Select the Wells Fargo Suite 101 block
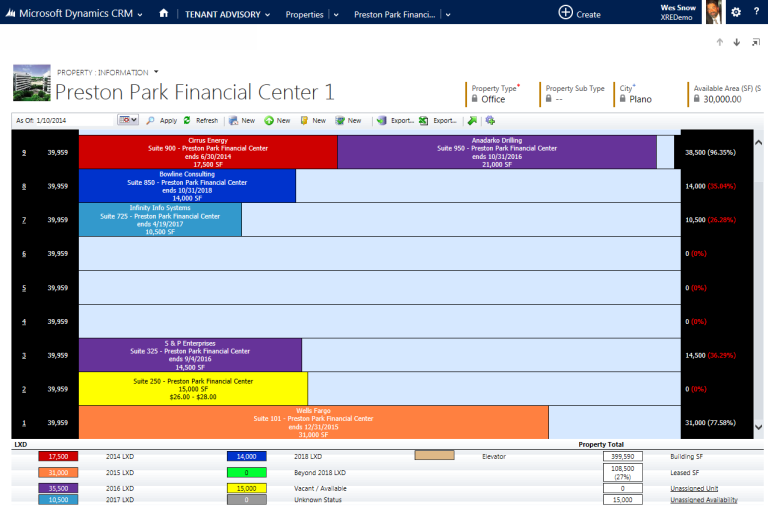768x507 pixels. point(313,423)
